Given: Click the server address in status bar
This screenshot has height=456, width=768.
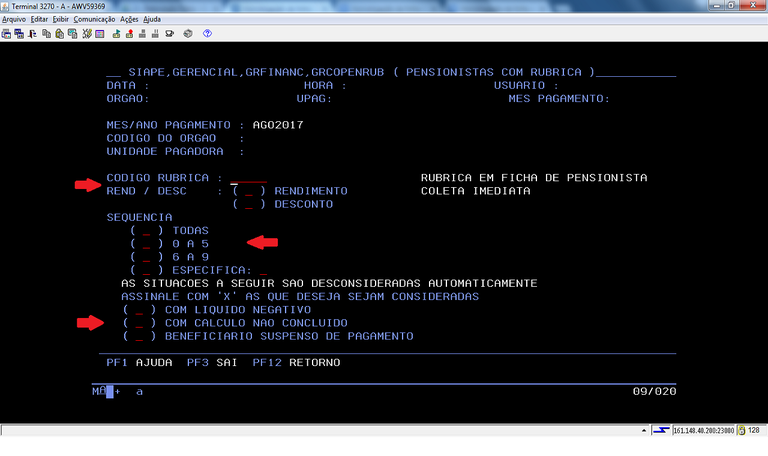Looking at the screenshot, I should 703,431.
